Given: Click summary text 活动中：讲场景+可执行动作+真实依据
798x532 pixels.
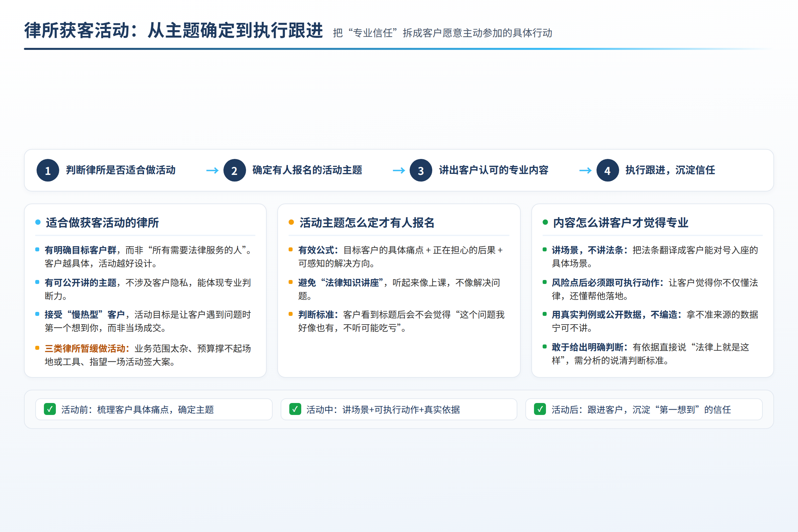Looking at the screenshot, I should [383, 410].
